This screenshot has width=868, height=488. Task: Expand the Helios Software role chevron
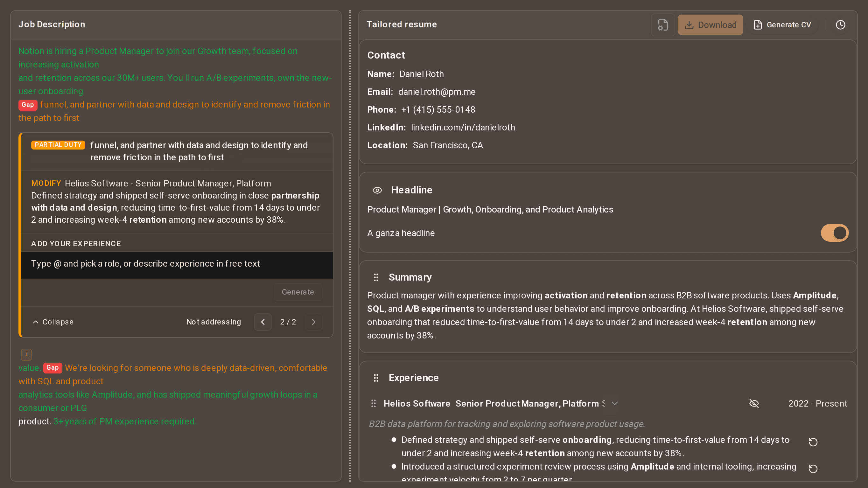[x=615, y=403]
